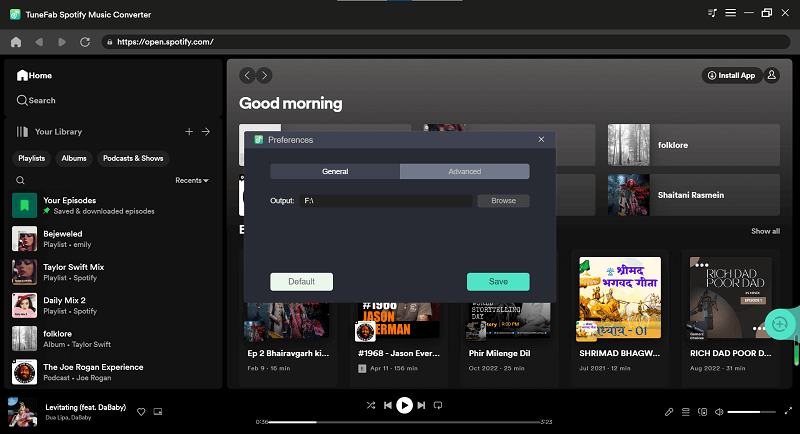Toggle repeat mode

click(438, 405)
